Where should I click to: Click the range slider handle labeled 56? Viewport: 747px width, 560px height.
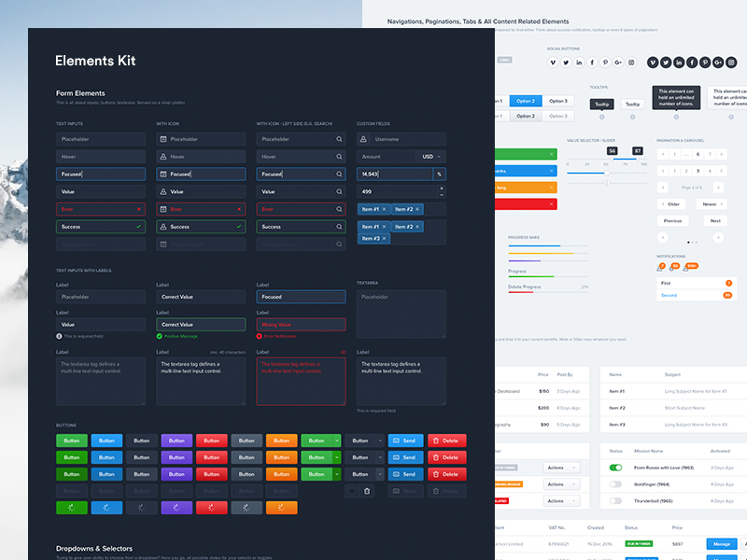[x=613, y=160]
